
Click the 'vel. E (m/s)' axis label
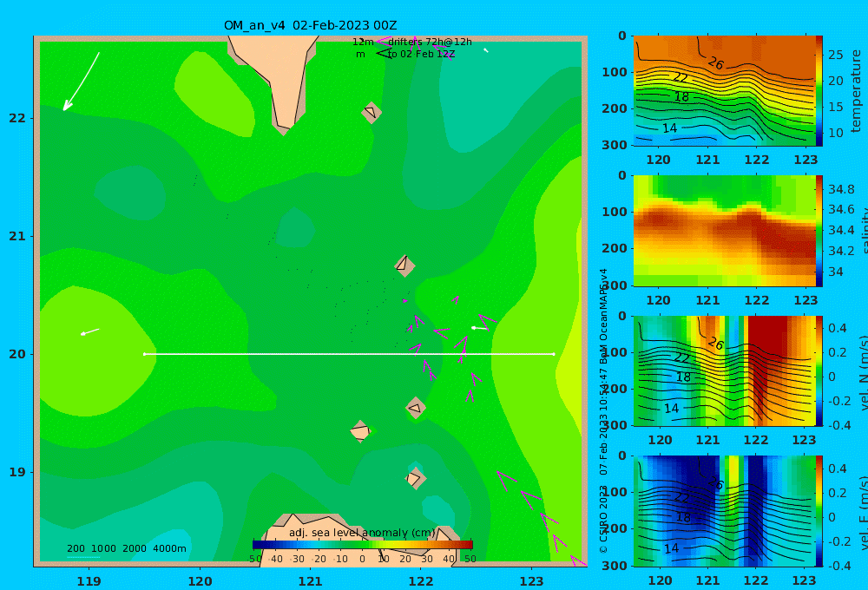(863, 513)
